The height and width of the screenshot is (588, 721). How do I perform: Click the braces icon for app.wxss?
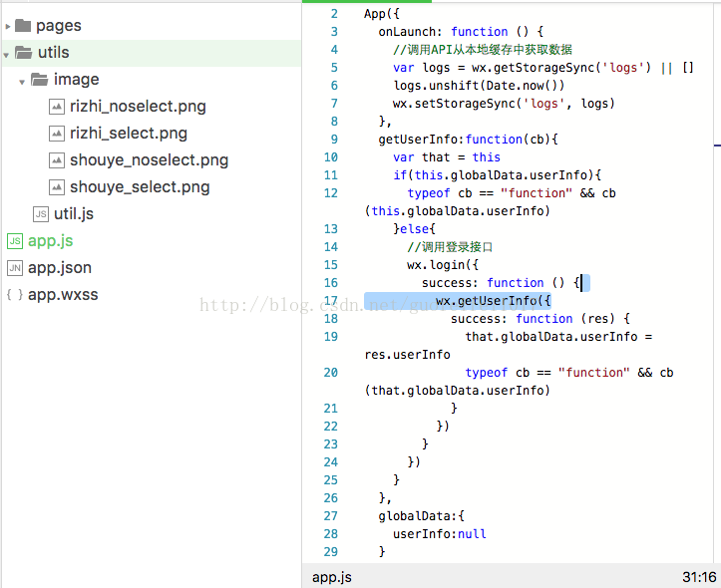15,295
